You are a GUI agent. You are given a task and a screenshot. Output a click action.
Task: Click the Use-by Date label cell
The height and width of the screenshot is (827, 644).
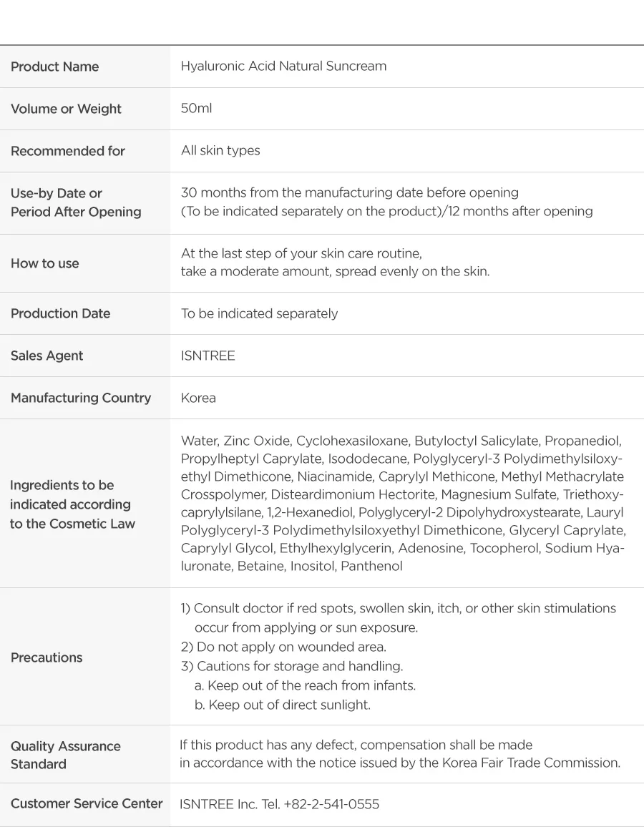(x=76, y=202)
